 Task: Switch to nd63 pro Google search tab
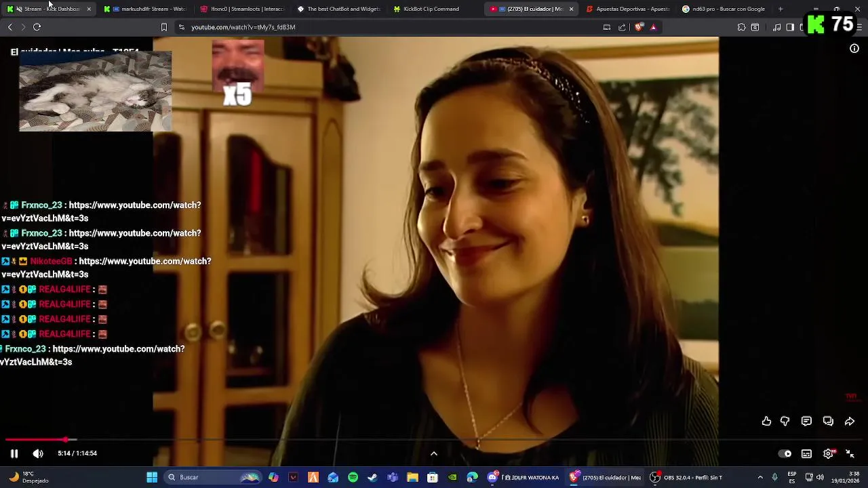pos(724,9)
